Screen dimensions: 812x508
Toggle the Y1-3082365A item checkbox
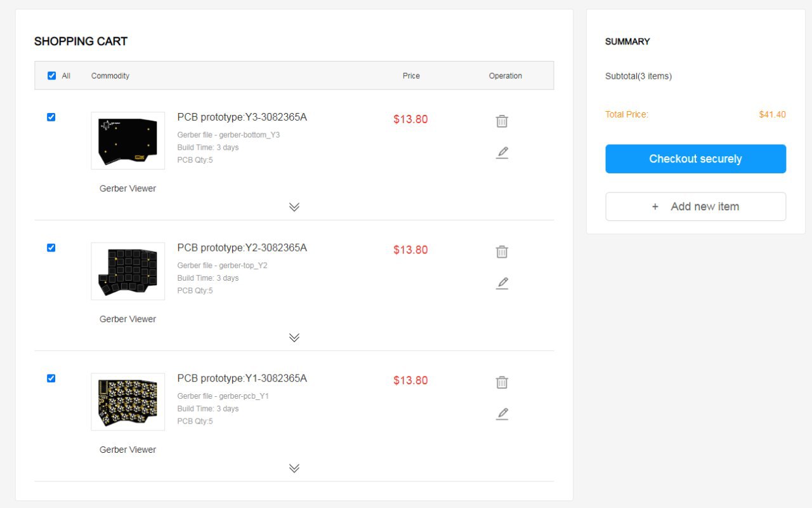click(x=51, y=378)
